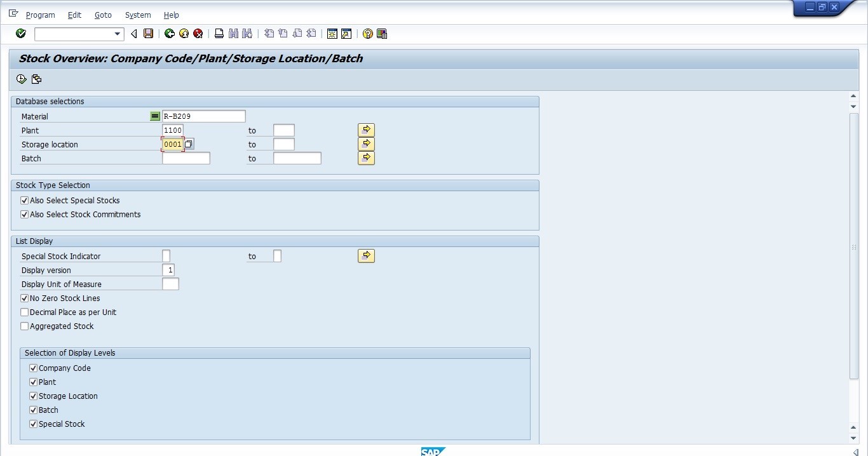Click the Get Variant icon
The height and width of the screenshot is (456, 868).
(x=36, y=79)
